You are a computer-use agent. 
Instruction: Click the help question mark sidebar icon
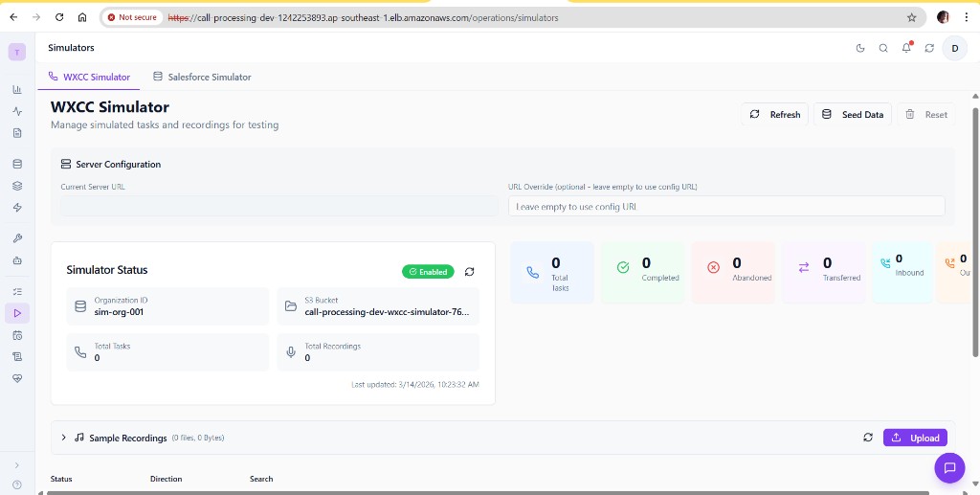pyautogui.click(x=17, y=484)
